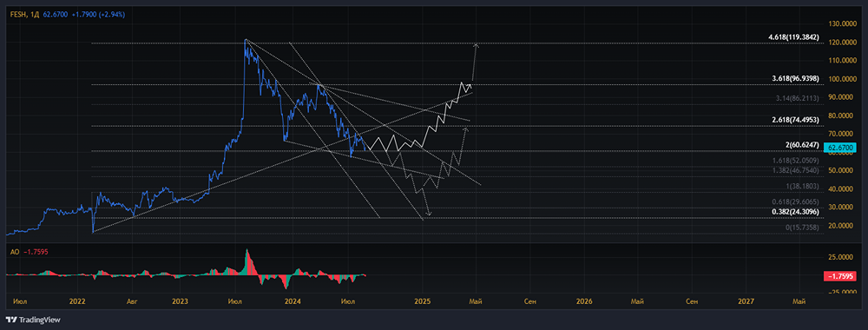The image size is (868, 330).
Task: Click the +2.94% change value
Action: click(x=111, y=15)
